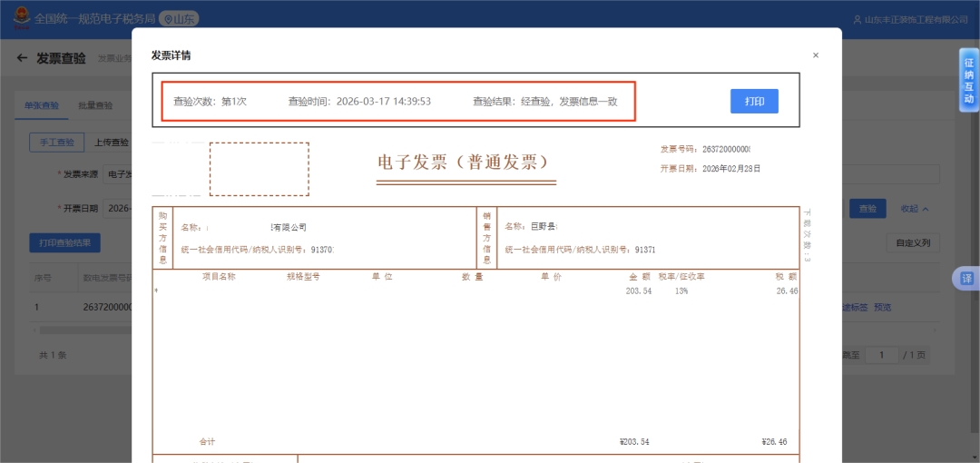This screenshot has width=980, height=463.
Task: Open the 山东 location selector
Action: pyautogui.click(x=179, y=18)
